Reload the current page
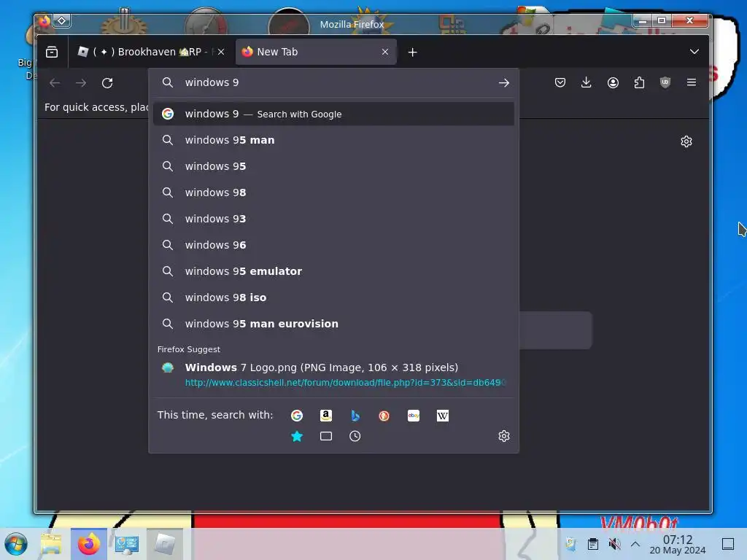Image resolution: width=747 pixels, height=560 pixels. [x=107, y=83]
